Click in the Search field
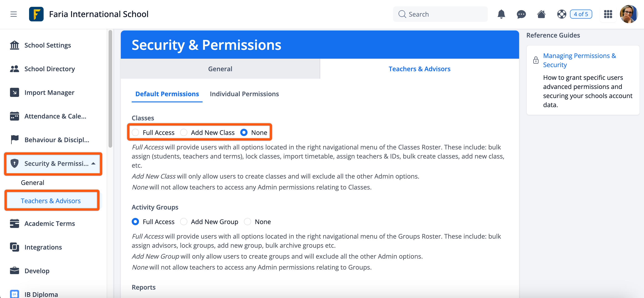 [440, 14]
